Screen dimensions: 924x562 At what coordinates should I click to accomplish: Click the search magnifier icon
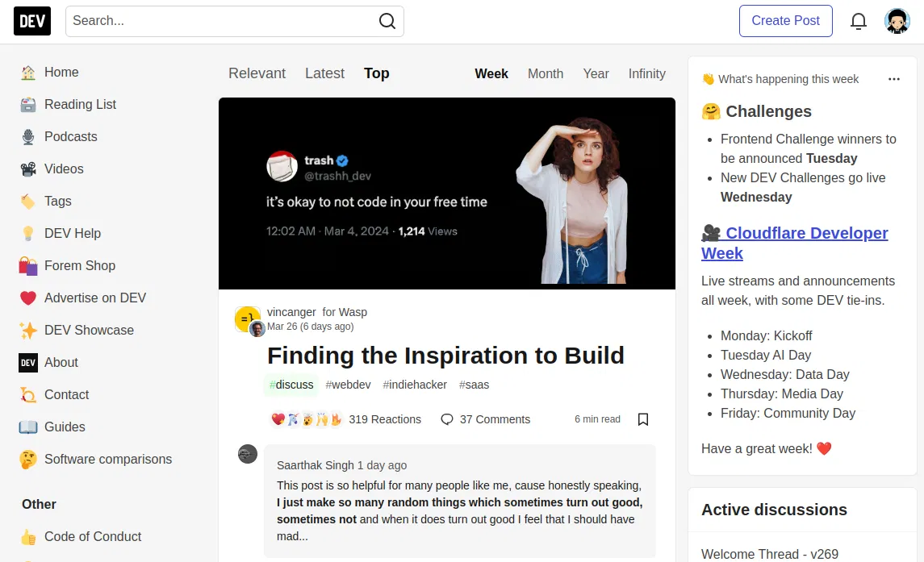click(387, 21)
